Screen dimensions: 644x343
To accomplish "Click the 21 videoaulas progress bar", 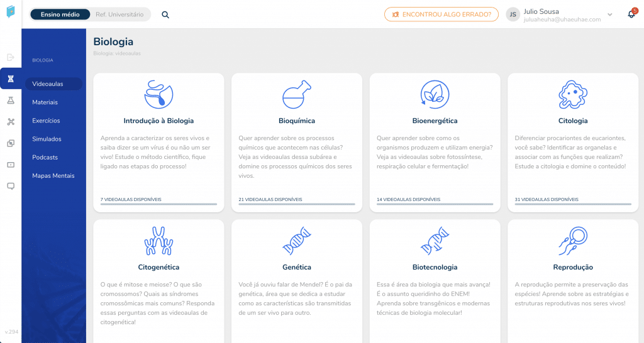I will coord(297,204).
